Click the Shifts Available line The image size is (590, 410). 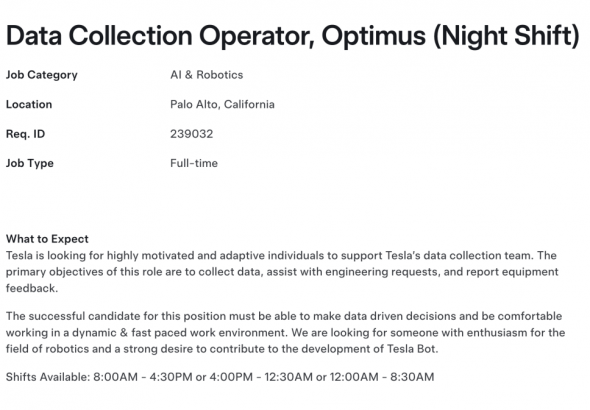[x=220, y=377]
